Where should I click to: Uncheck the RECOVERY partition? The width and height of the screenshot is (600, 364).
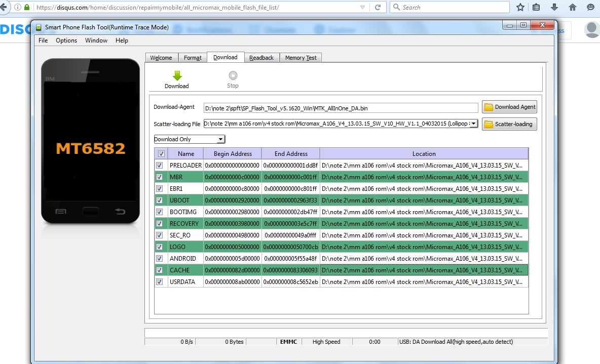pos(160,224)
